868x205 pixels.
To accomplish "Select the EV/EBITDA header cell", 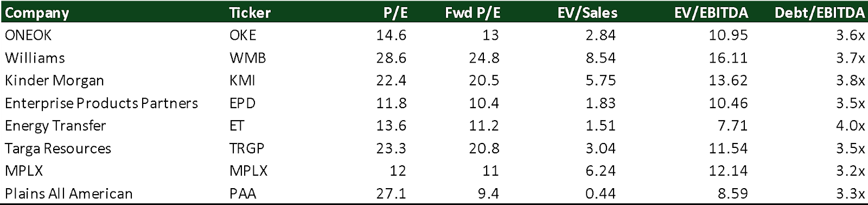I will pos(711,13).
